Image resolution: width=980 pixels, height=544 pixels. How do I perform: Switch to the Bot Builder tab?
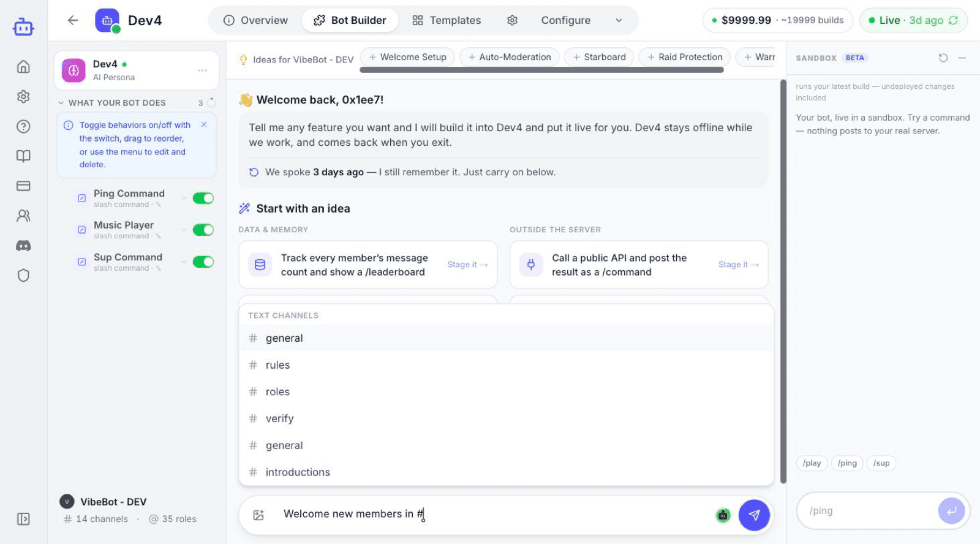click(x=350, y=20)
